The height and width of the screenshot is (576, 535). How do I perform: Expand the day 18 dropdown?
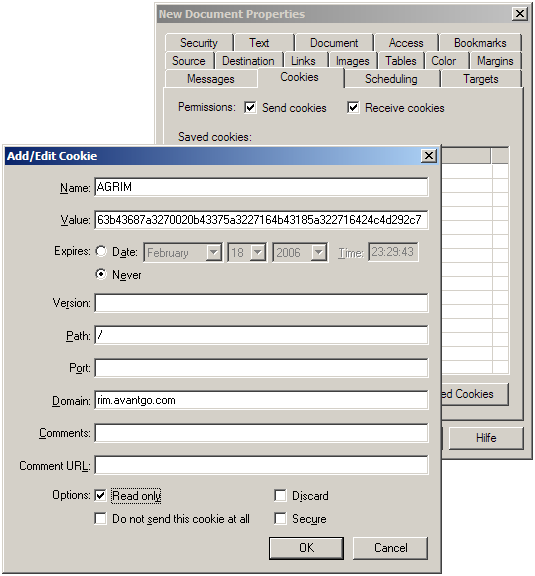[x=258, y=252]
